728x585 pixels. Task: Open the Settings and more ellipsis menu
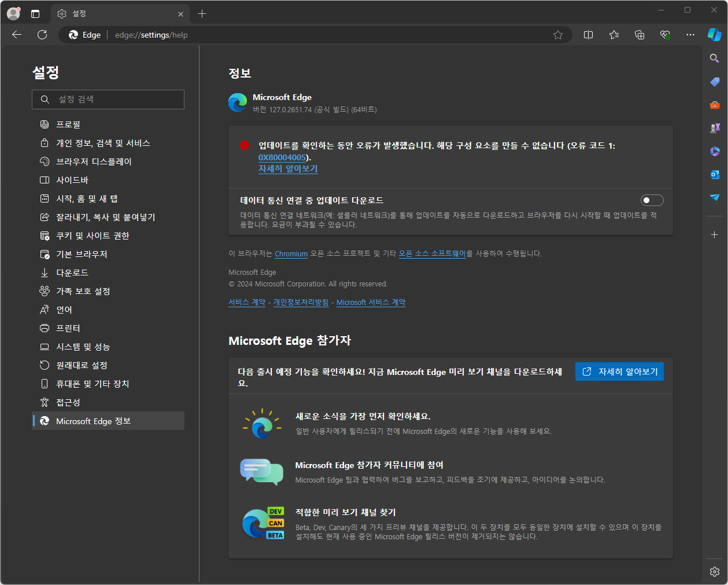690,35
